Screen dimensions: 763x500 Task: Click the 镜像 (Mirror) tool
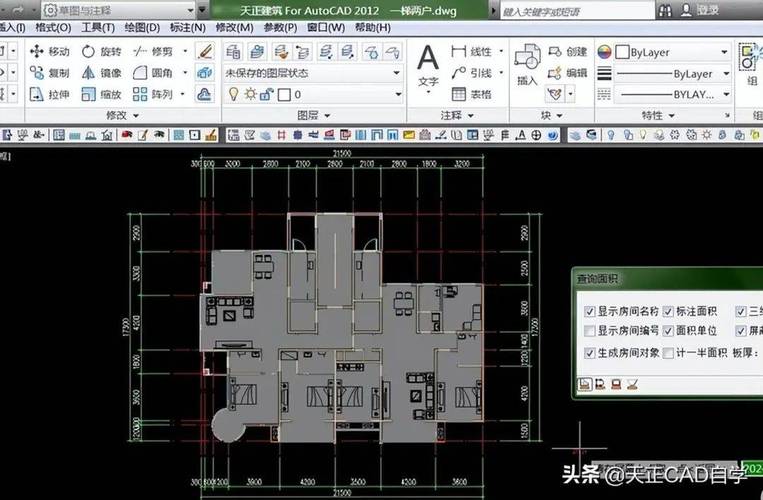[x=101, y=73]
